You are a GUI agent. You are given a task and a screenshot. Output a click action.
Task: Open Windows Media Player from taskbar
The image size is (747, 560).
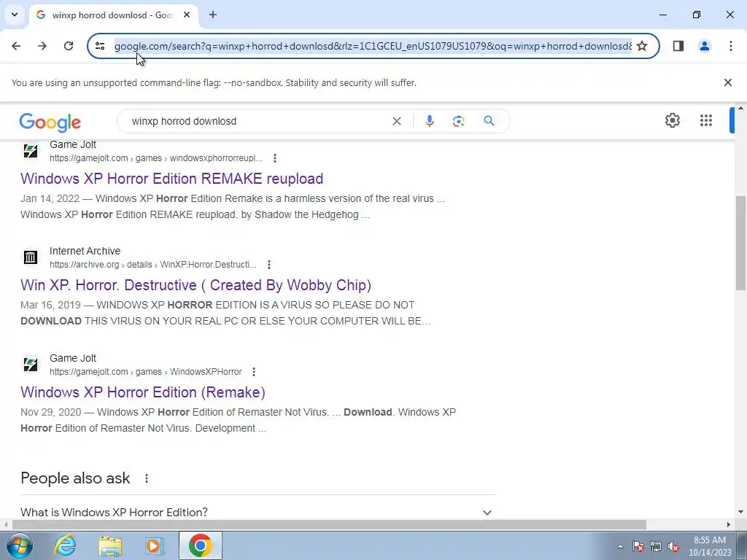[x=155, y=545]
